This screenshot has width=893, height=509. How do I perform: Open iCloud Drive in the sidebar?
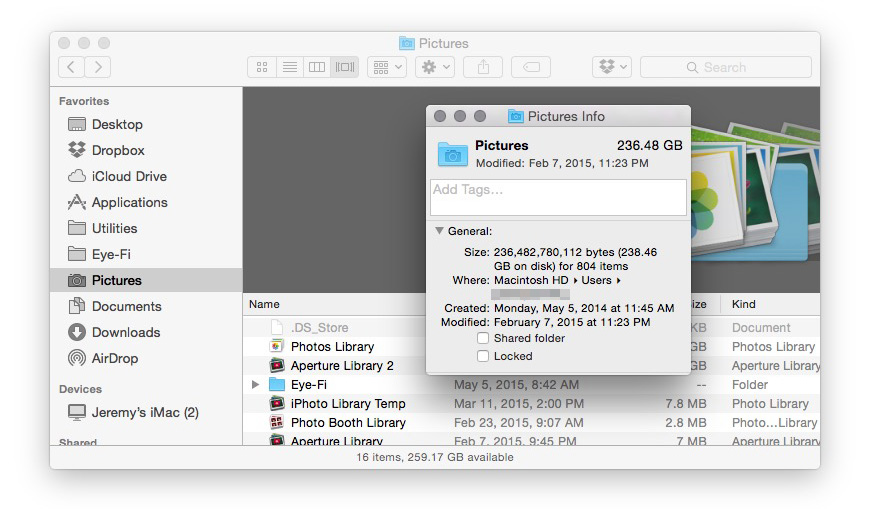(129, 176)
